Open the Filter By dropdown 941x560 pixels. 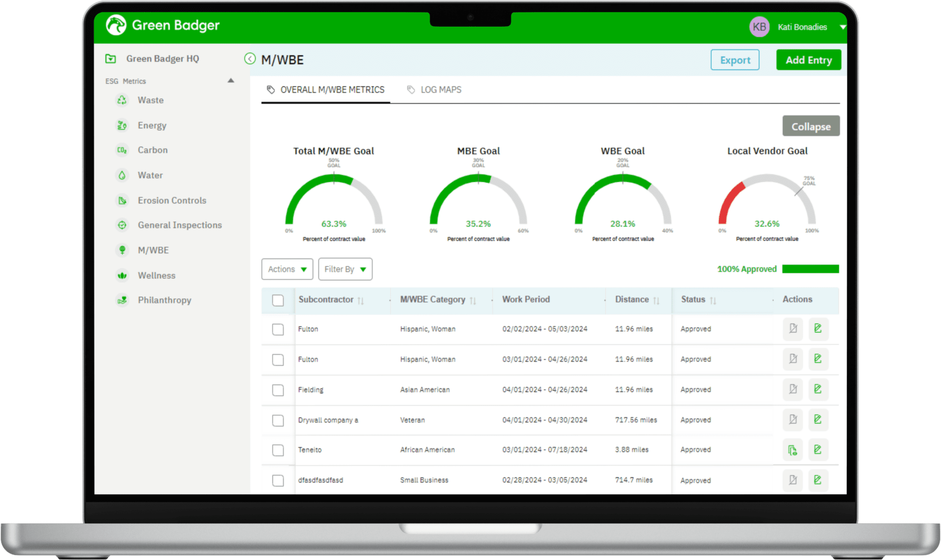tap(345, 269)
